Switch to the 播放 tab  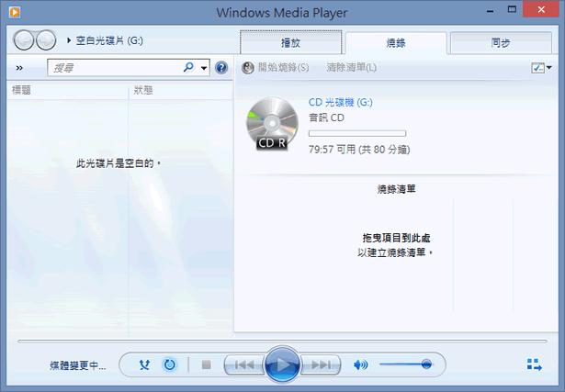point(291,43)
